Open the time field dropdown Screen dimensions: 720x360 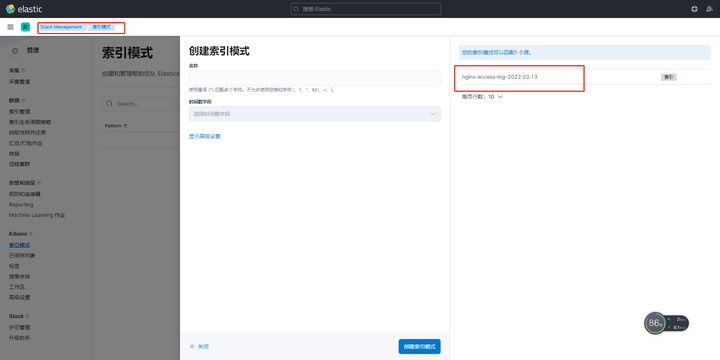point(315,114)
